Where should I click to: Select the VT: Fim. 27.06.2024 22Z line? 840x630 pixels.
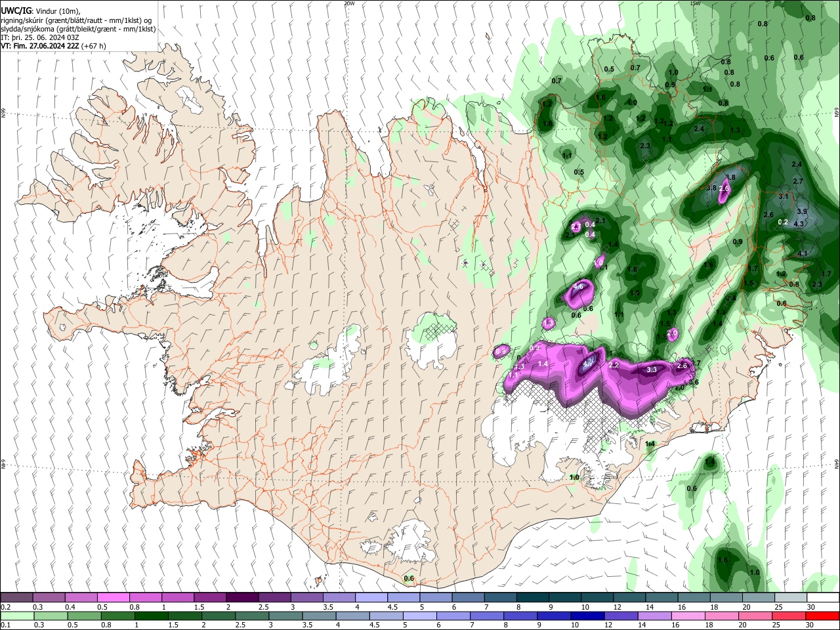[40, 46]
